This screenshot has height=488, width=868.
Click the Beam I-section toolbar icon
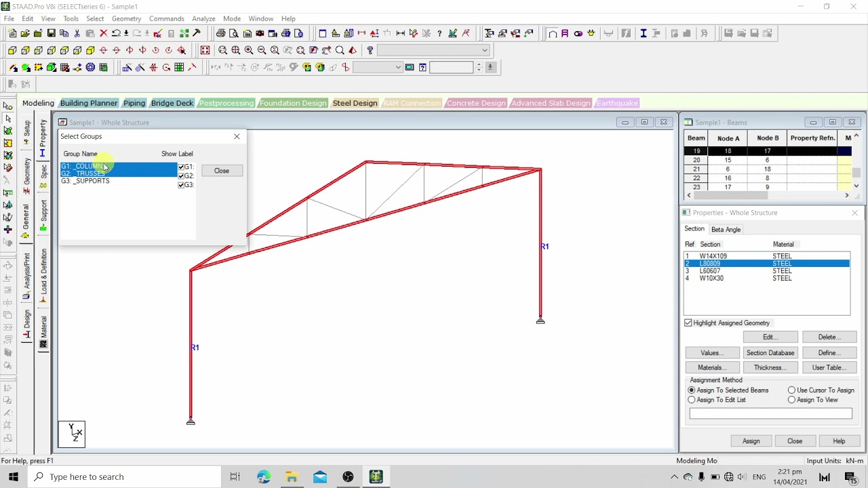tap(643, 33)
